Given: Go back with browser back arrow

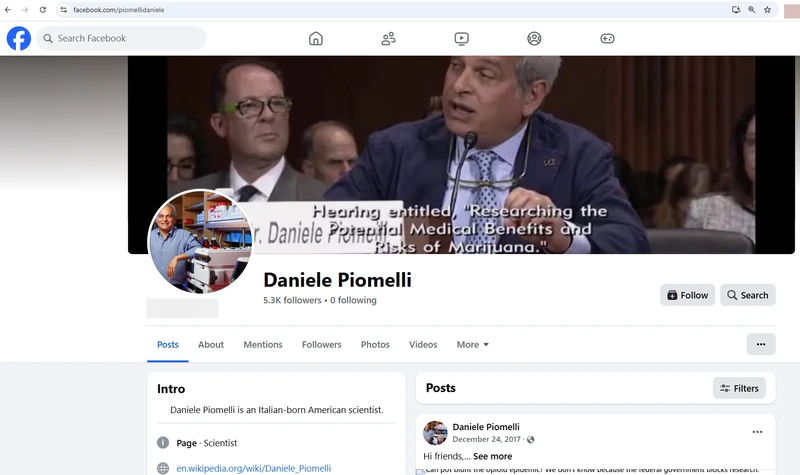Looking at the screenshot, I should point(8,10).
